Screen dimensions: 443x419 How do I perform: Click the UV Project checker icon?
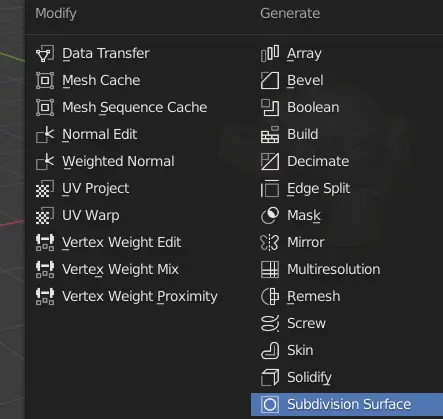click(x=45, y=188)
